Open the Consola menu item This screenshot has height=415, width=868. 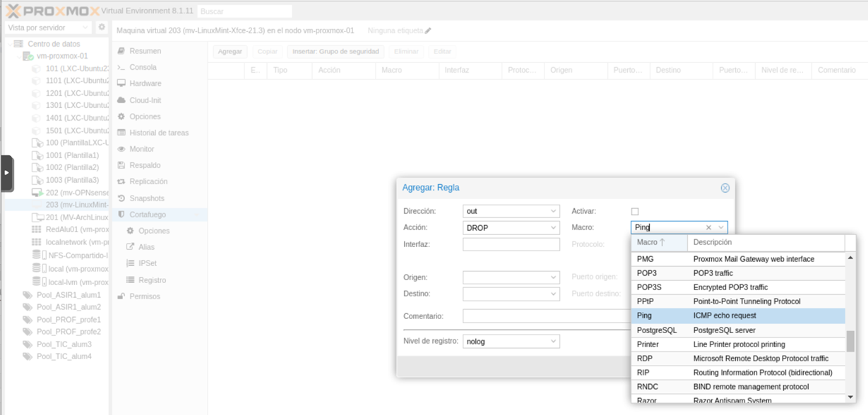tap(143, 67)
